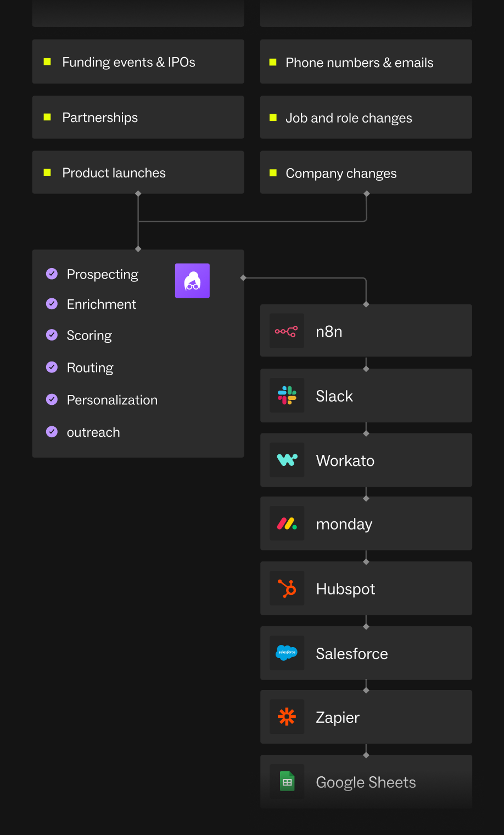Click the Slack logo icon
The height and width of the screenshot is (835, 504).
click(287, 396)
